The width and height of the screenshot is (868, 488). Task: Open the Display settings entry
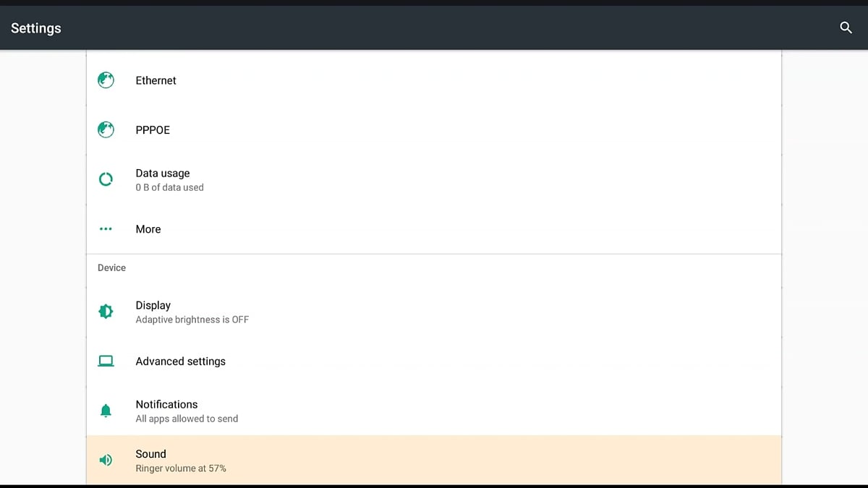[153, 305]
